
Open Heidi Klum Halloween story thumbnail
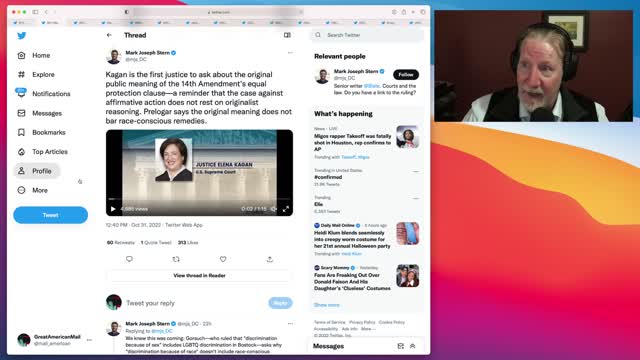pos(407,233)
